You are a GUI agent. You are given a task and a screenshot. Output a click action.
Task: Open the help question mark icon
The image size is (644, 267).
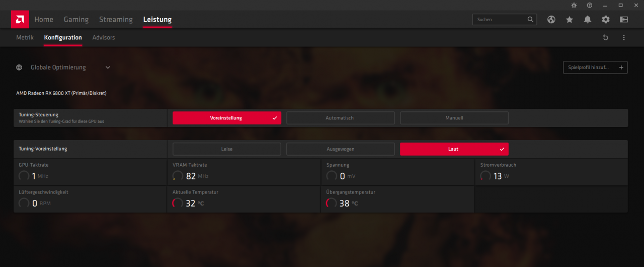click(x=590, y=5)
